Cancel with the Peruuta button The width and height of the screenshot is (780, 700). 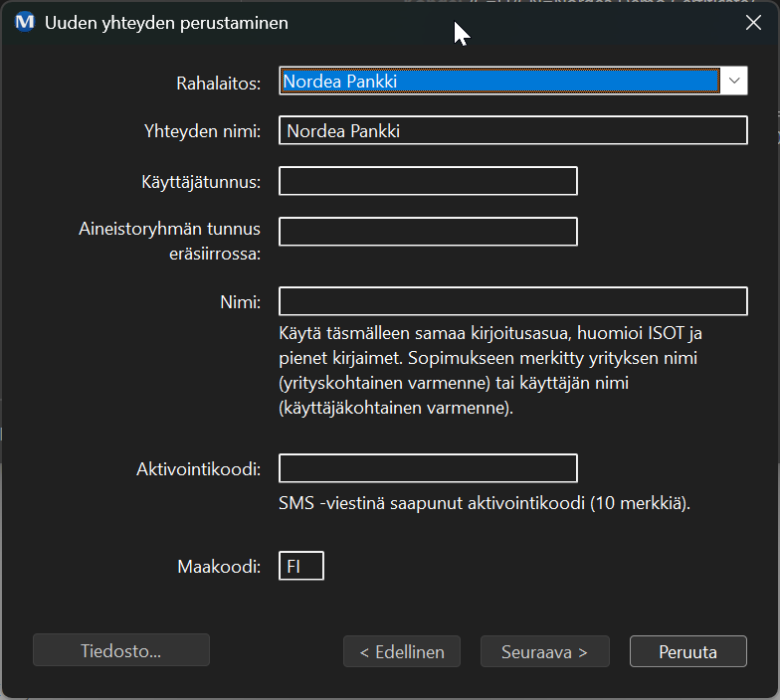tap(688, 651)
